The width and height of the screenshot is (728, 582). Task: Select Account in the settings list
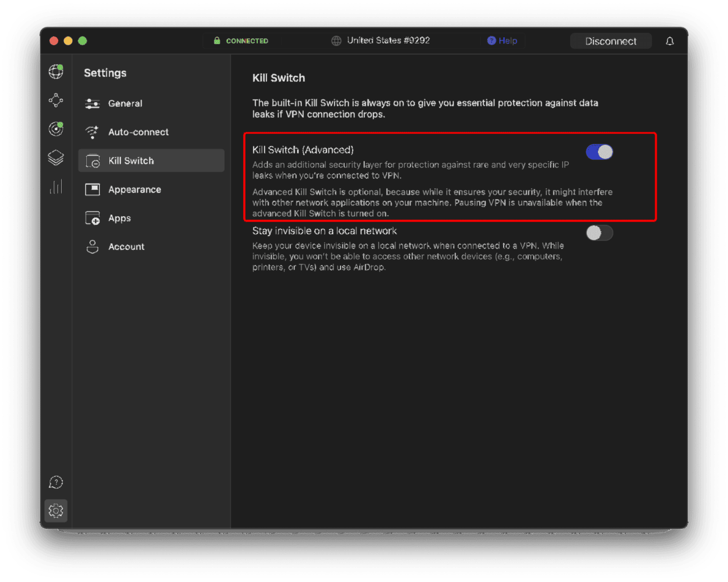click(126, 246)
